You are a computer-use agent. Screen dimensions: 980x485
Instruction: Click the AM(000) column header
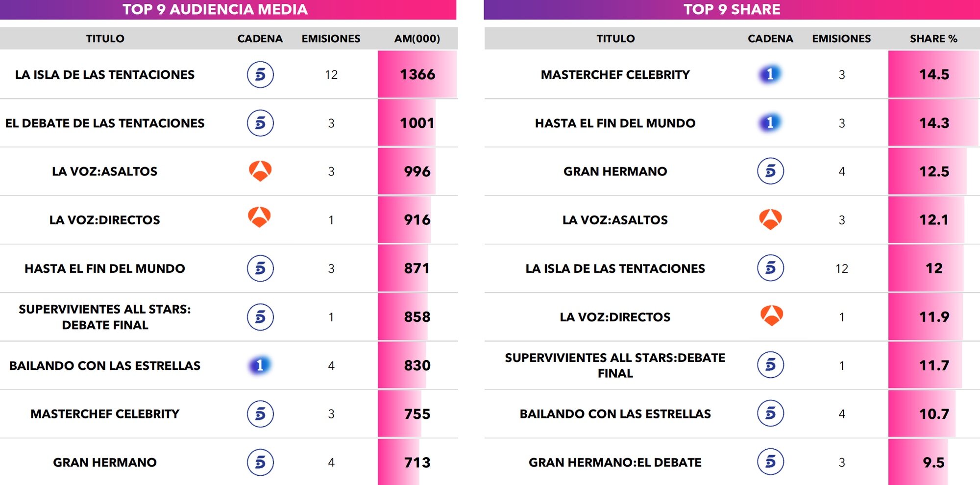417,39
